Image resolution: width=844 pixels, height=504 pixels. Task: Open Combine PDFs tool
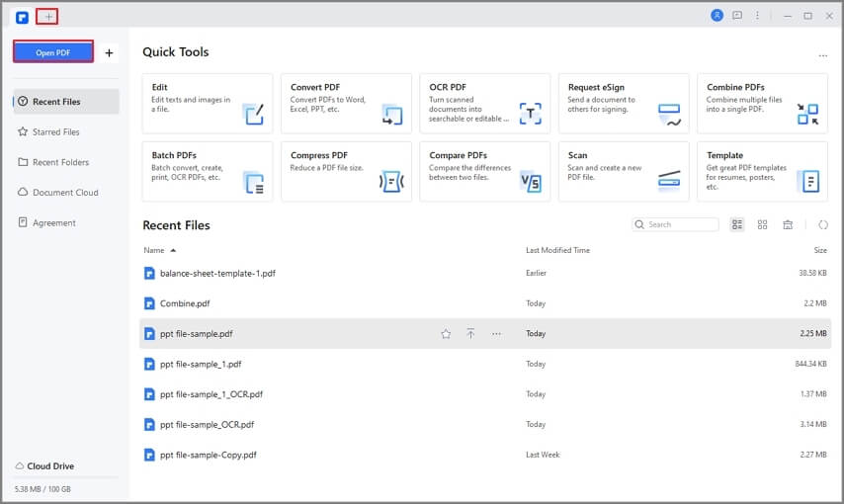(x=762, y=104)
